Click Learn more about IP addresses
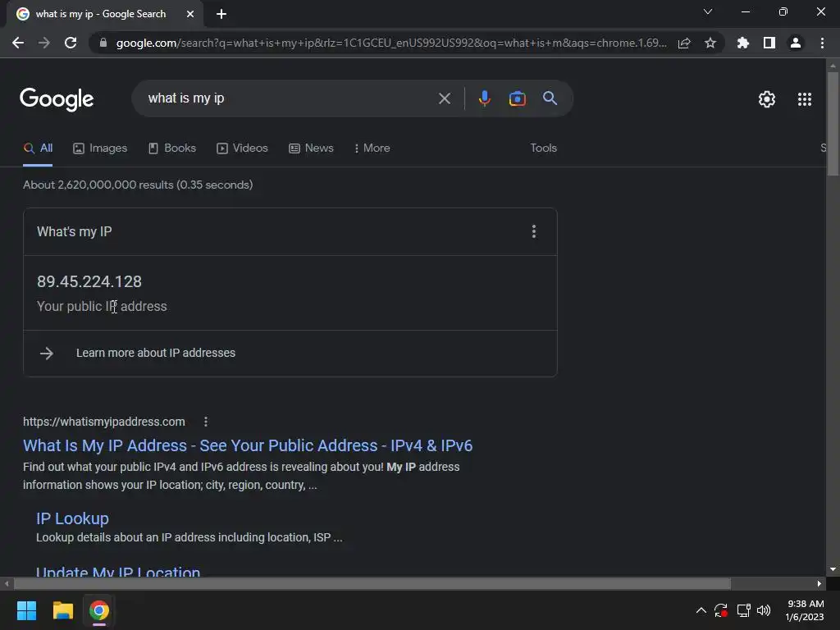Viewport: 840px width, 630px height. [x=155, y=353]
